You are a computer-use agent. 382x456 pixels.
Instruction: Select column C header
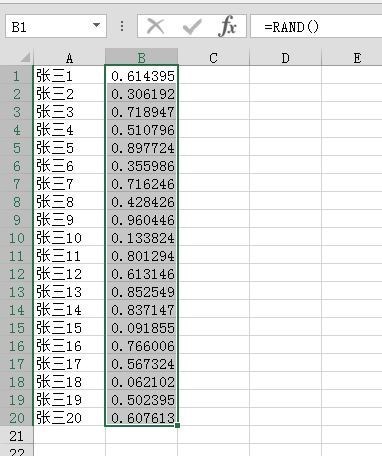pyautogui.click(x=214, y=58)
